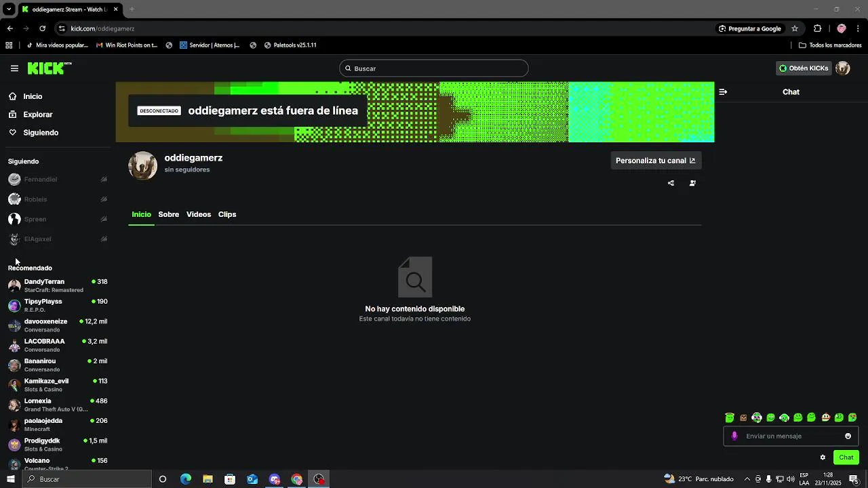The image size is (868, 488).
Task: Open recommended channel DandyTerran
Action: point(58,285)
